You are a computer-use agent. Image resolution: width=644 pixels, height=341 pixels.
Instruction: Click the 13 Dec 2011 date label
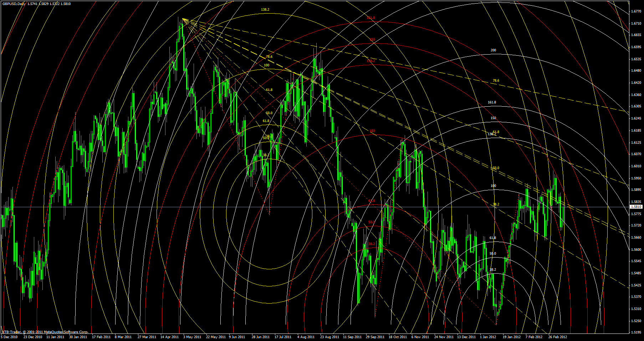[466, 337]
